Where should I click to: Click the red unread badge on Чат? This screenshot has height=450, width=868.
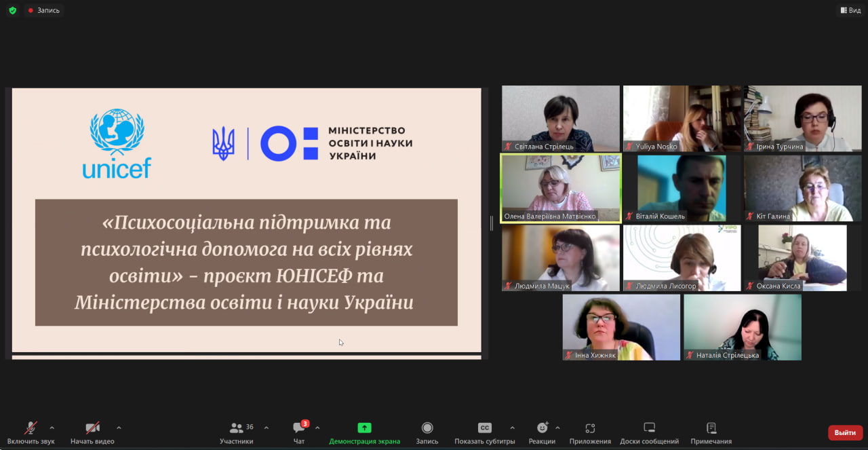305,424
